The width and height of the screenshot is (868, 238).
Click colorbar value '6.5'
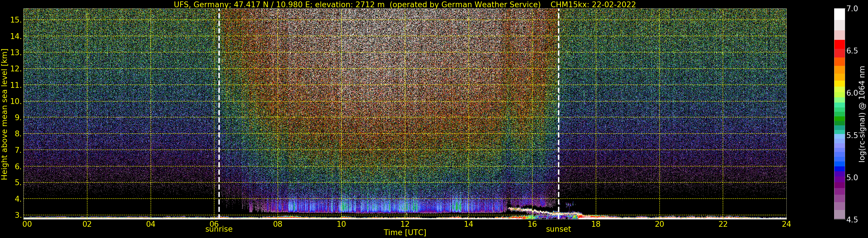[x=852, y=51]
